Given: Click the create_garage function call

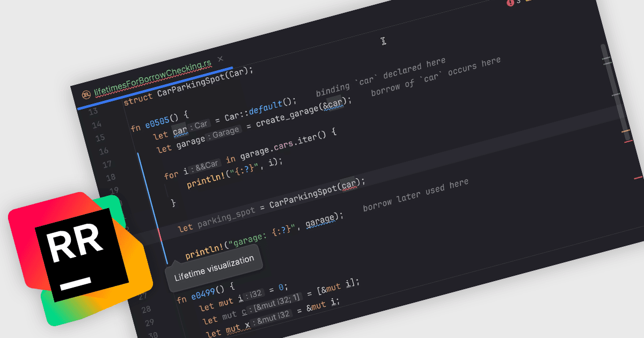Looking at the screenshot, I should [x=287, y=115].
